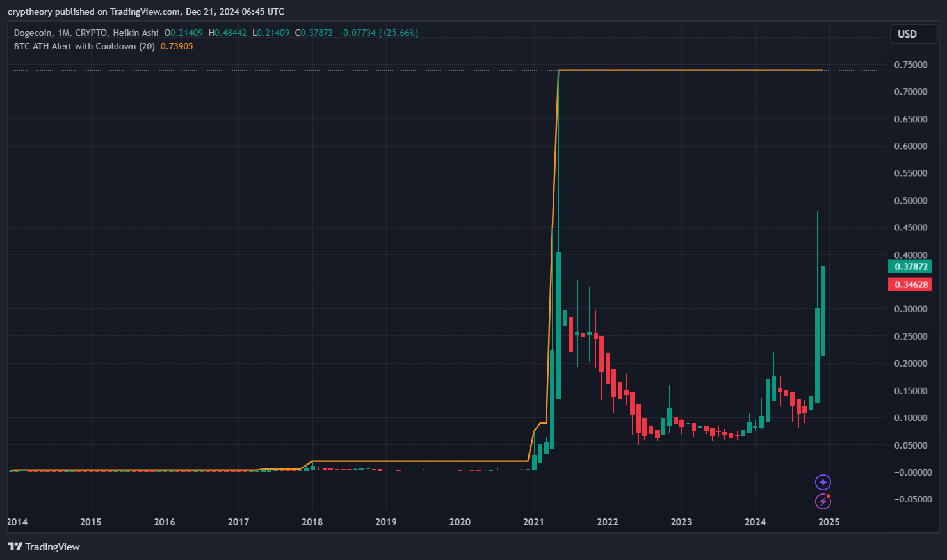Click the purple star event icon

pyautogui.click(x=823, y=482)
